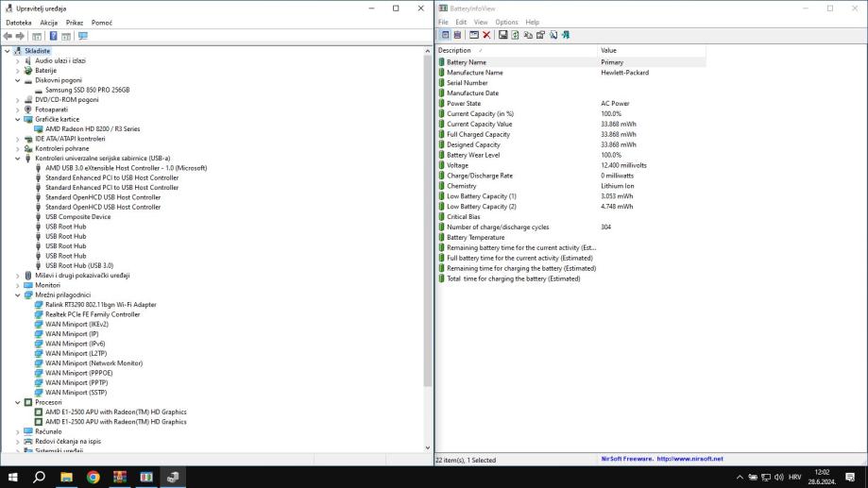868x488 pixels.
Task: Click the Refresh icon in BatteryInfoView toolbar
Action: click(x=516, y=35)
